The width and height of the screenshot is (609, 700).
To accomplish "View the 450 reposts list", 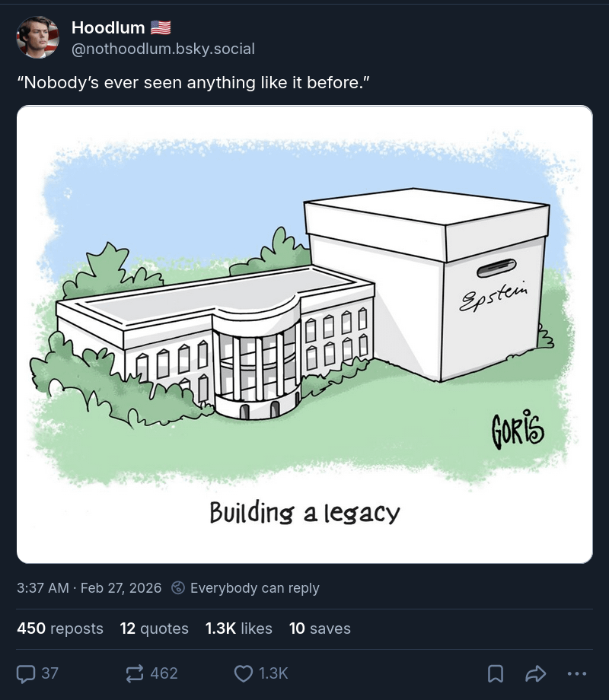I will click(60, 628).
